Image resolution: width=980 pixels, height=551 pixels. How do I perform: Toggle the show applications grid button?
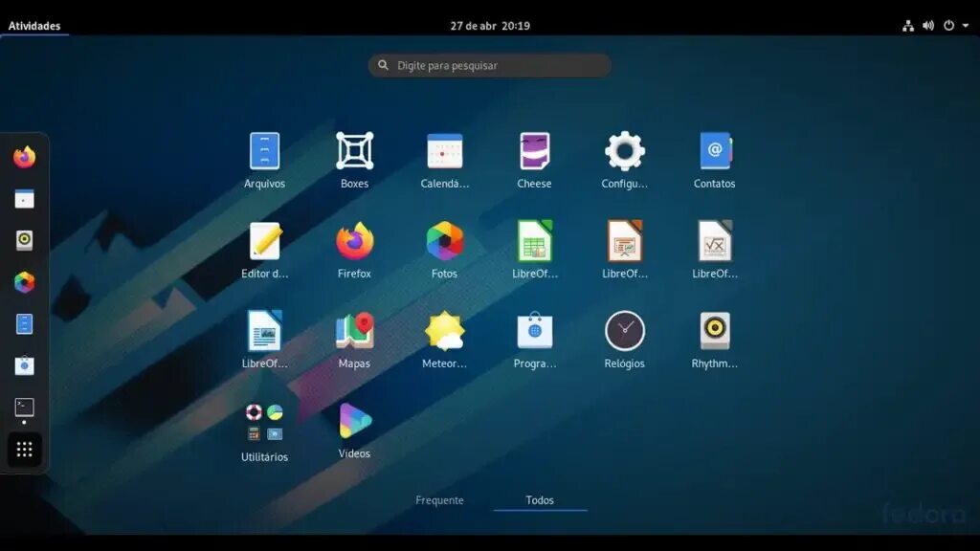(24, 450)
